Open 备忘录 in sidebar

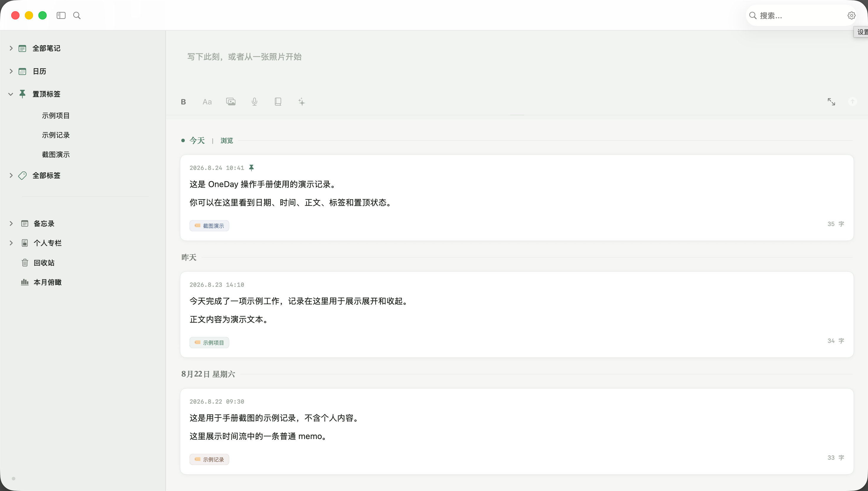[x=44, y=223]
